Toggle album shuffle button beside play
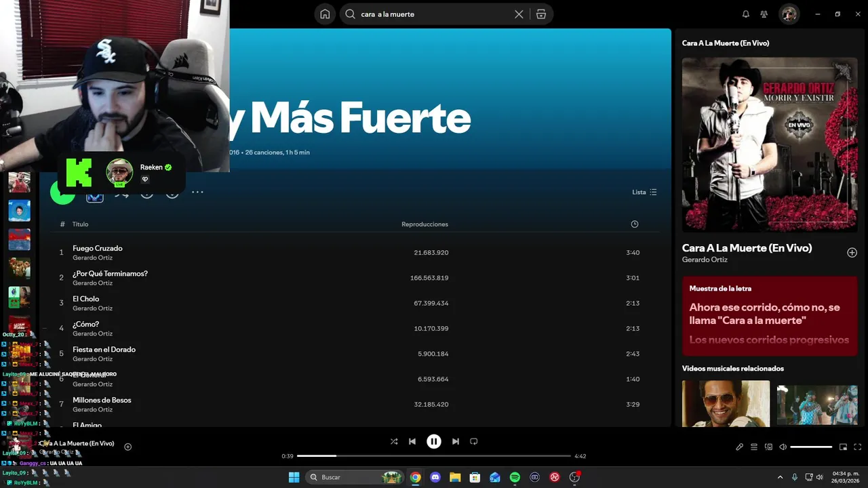This screenshot has height=488, width=868. pos(121,194)
